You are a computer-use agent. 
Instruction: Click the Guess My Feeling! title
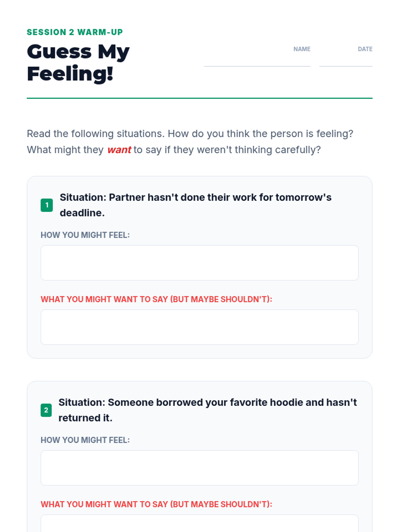coord(78,63)
